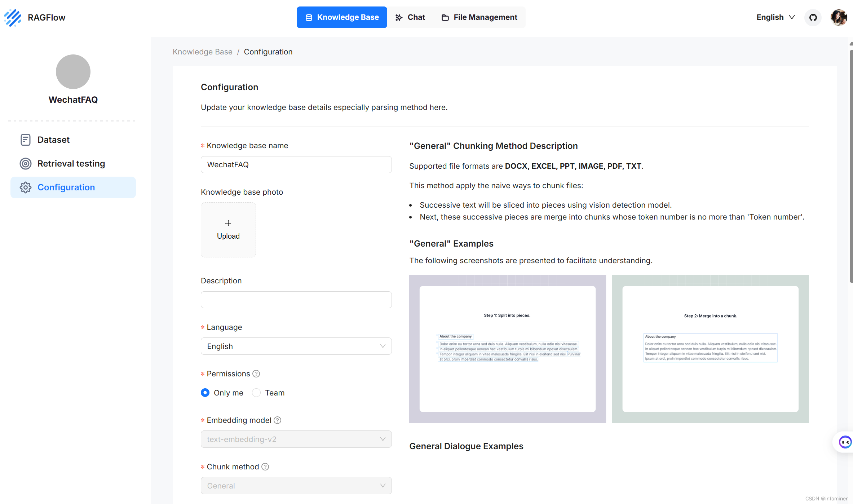Open the GitHub icon link
This screenshot has height=504, width=853.
coord(813,17)
